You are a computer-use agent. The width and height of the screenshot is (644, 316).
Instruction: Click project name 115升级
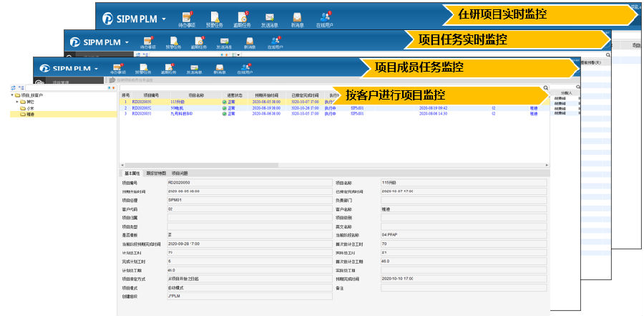pos(176,102)
